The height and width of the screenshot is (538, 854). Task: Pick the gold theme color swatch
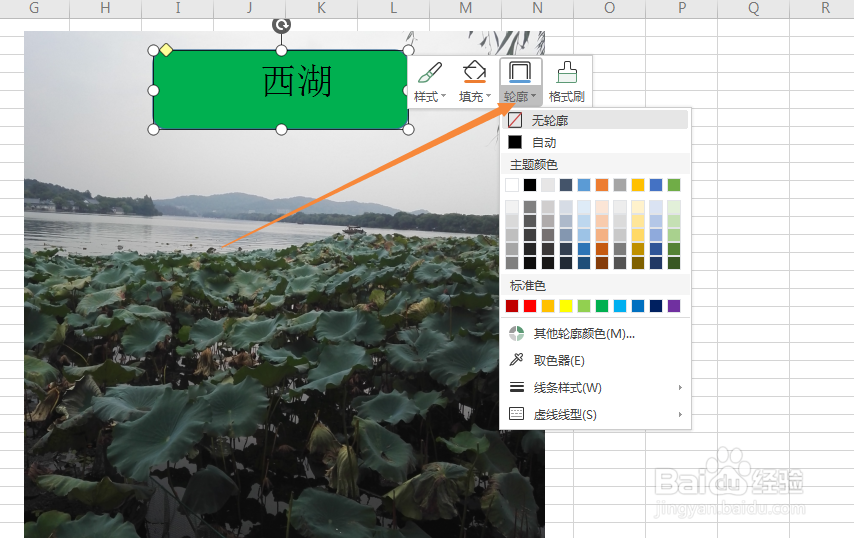pos(638,185)
